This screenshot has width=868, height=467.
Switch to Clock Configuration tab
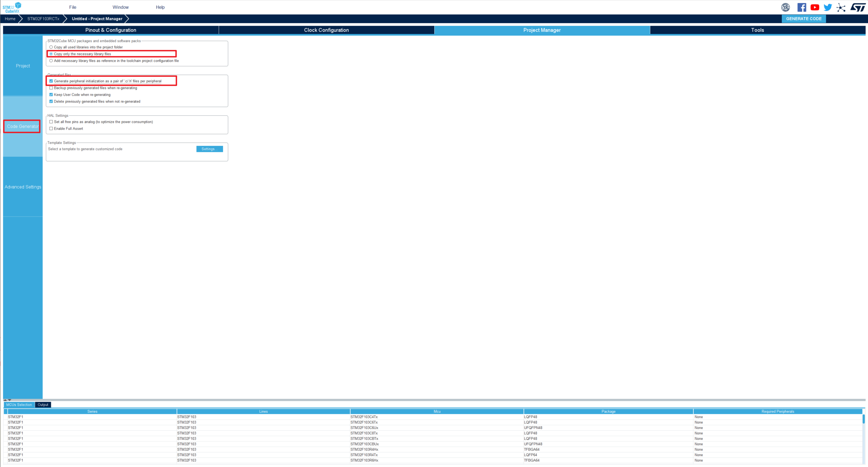326,30
